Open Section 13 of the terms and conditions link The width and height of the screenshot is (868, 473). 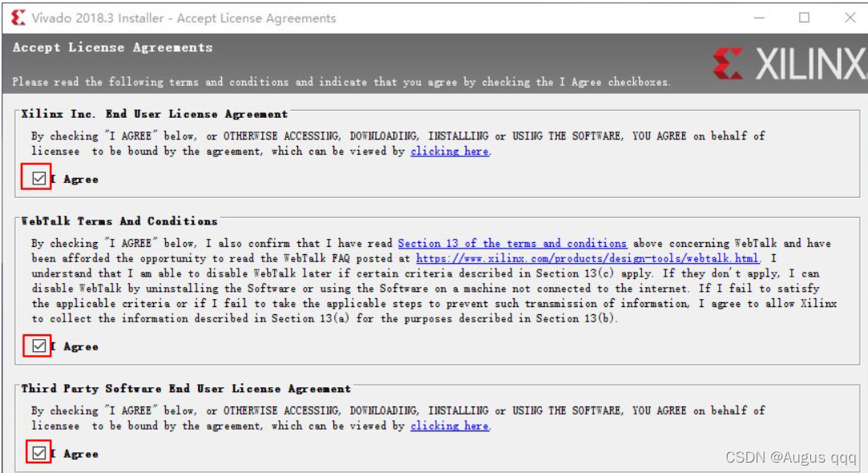tap(512, 243)
